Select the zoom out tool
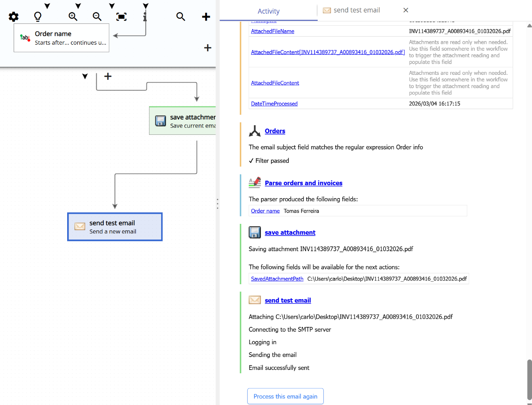 [x=97, y=17]
